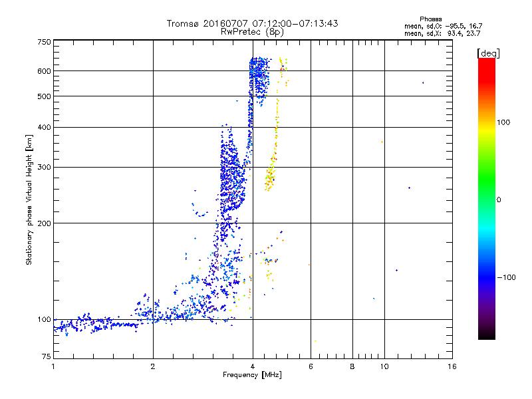This screenshot has width=532, height=399.
Task: Click the x-axis tick label "1"
Action: [53, 366]
